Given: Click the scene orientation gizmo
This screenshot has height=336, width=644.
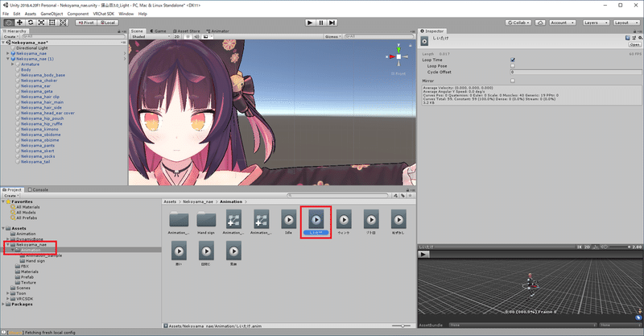Looking at the screenshot, I should (x=398, y=56).
